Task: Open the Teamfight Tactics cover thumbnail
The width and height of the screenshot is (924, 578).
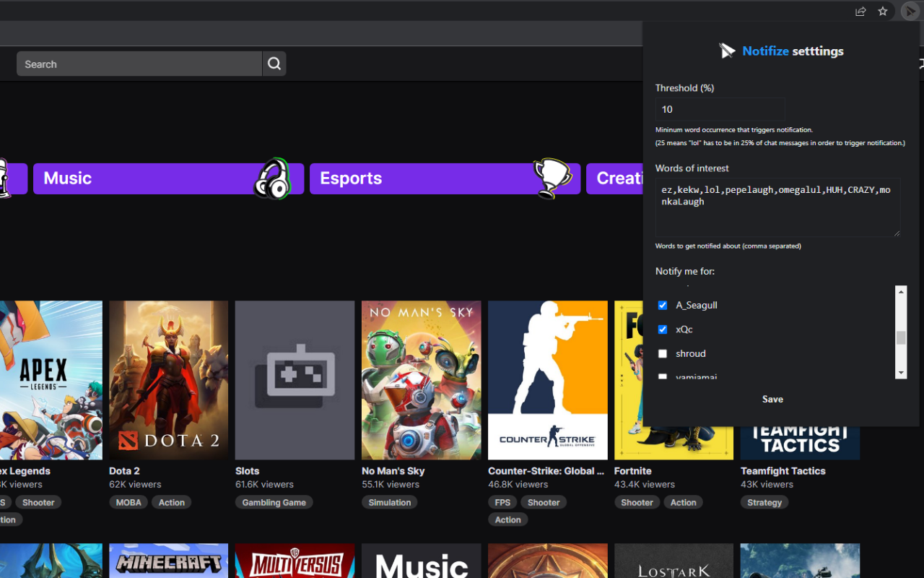Action: 800,443
